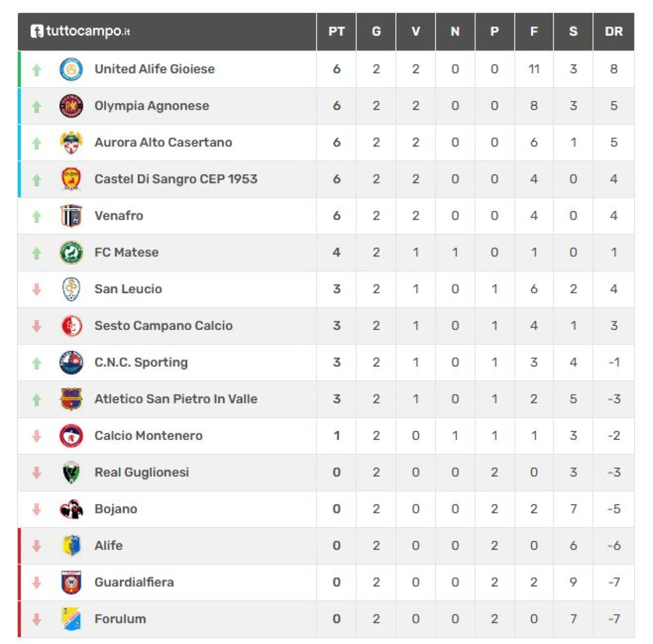653x644 pixels.
Task: Click Aurora Alto Casertano crest icon
Action: 71,143
